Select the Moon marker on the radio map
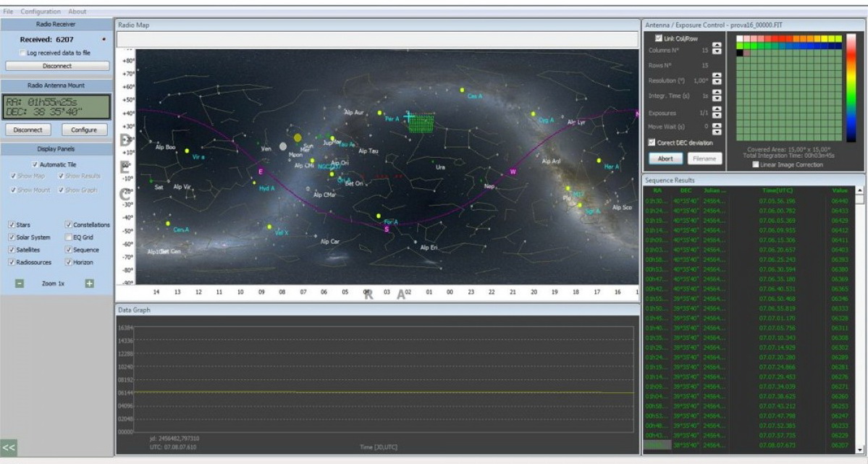The height and width of the screenshot is (464, 868). pyautogui.click(x=283, y=146)
